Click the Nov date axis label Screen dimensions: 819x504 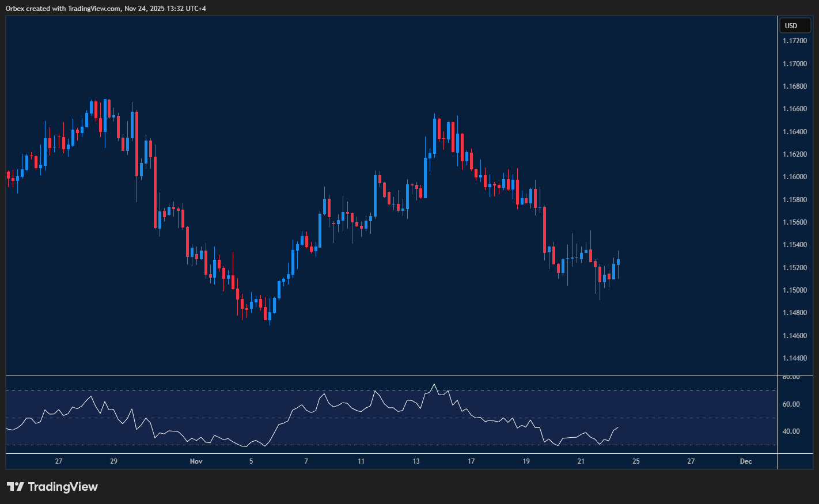[x=196, y=461]
